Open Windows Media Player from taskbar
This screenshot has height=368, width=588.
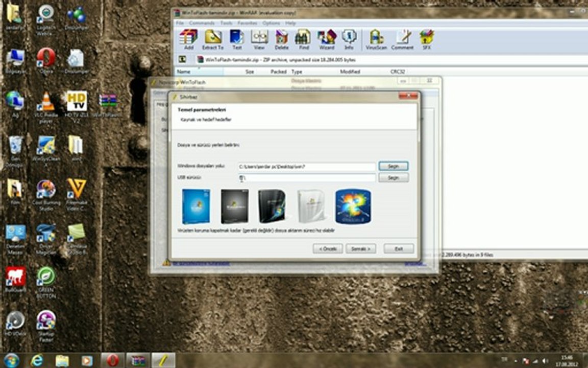(87, 361)
